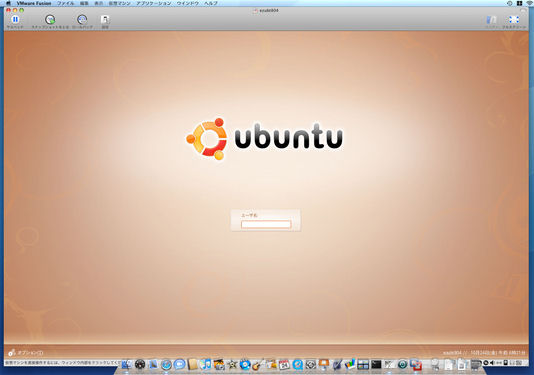Click the iChat bubble Dock icon
Screen dimensions: 534x375
tap(179, 365)
